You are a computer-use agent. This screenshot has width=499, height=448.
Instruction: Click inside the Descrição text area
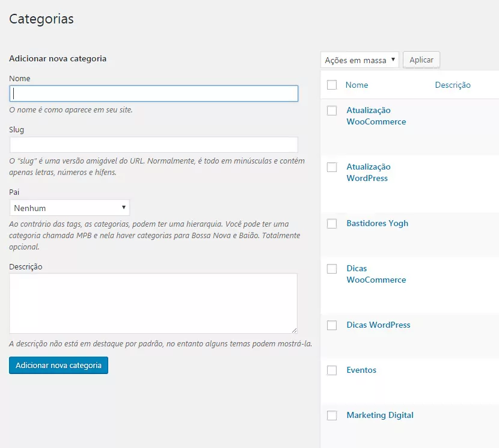[x=153, y=303]
